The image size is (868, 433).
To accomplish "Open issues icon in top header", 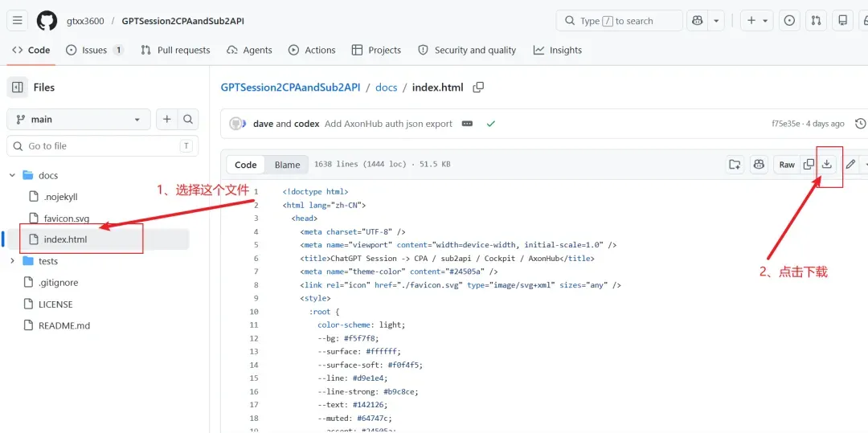I will (x=790, y=21).
